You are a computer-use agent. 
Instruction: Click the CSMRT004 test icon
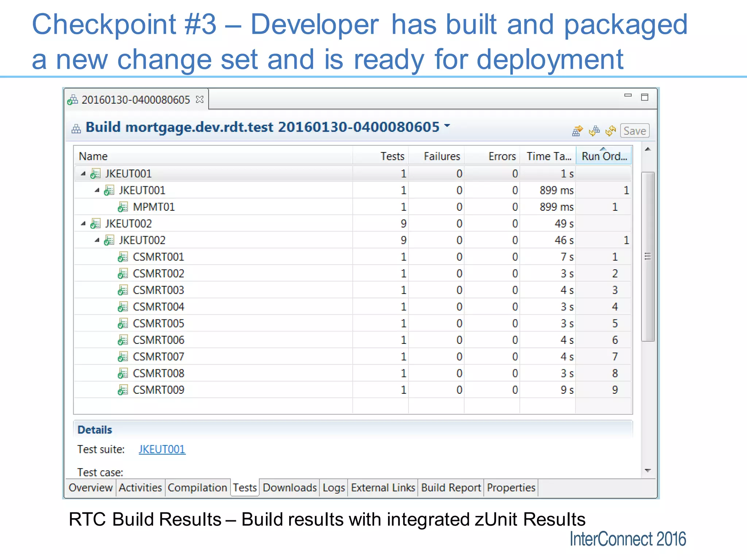(123, 307)
